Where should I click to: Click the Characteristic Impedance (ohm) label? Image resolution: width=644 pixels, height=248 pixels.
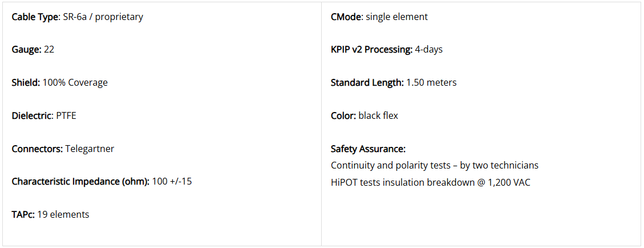click(x=80, y=181)
